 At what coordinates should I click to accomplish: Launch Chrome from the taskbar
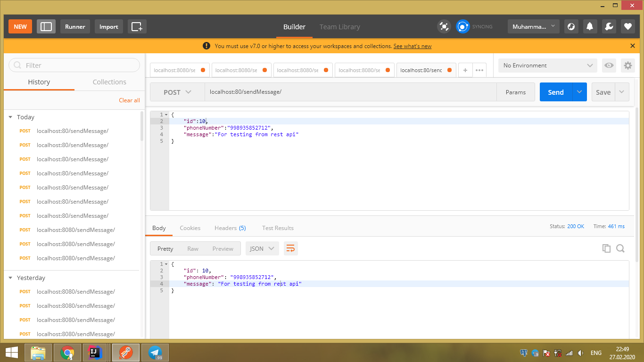click(x=67, y=353)
